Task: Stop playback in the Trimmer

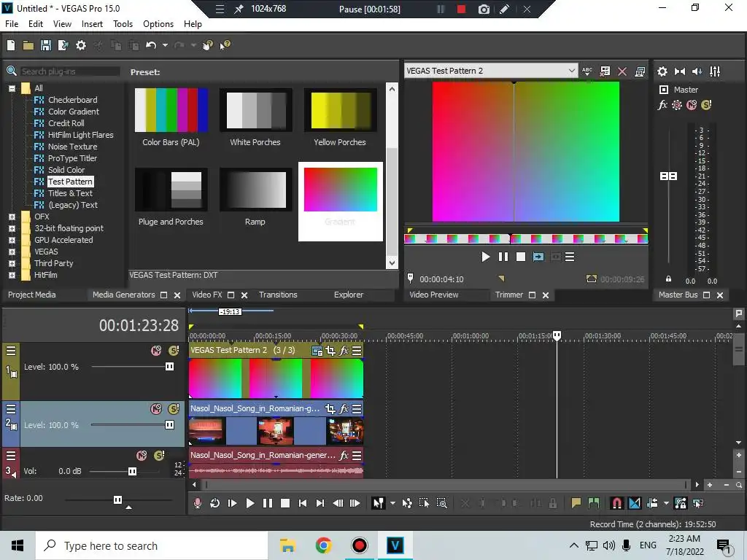Action: coord(521,257)
